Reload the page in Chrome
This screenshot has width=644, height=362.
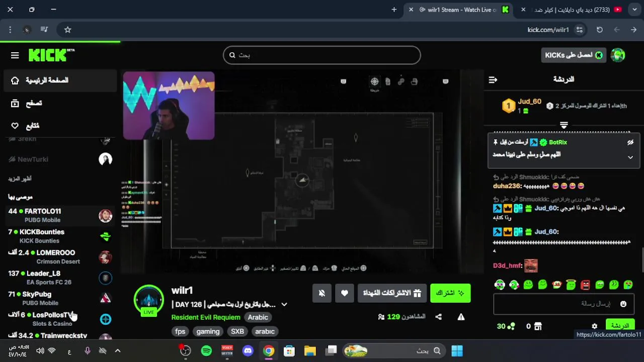(x=600, y=30)
